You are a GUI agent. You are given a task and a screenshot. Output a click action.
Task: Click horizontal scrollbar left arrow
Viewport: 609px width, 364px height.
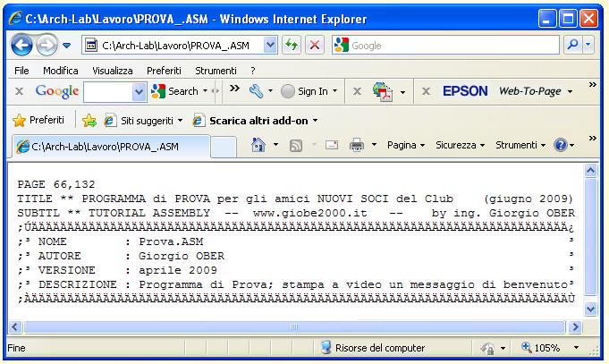(15, 326)
